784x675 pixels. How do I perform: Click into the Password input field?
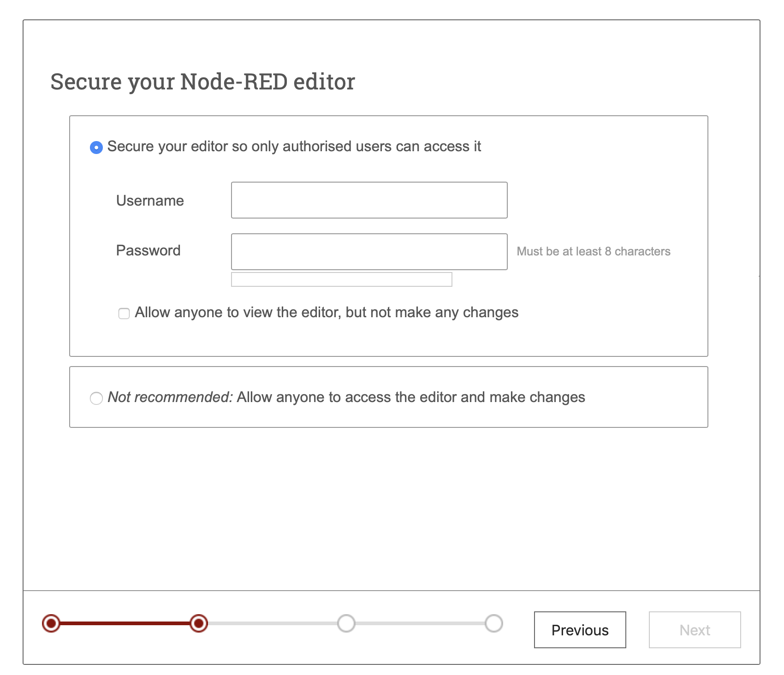[x=369, y=252]
